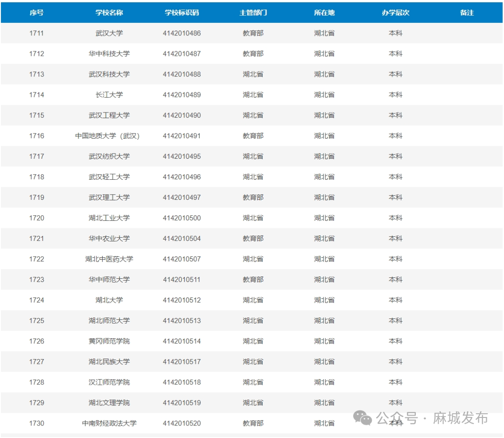Select the 华中师范大学 school name cell
The width and height of the screenshot is (504, 438).
[x=109, y=280]
